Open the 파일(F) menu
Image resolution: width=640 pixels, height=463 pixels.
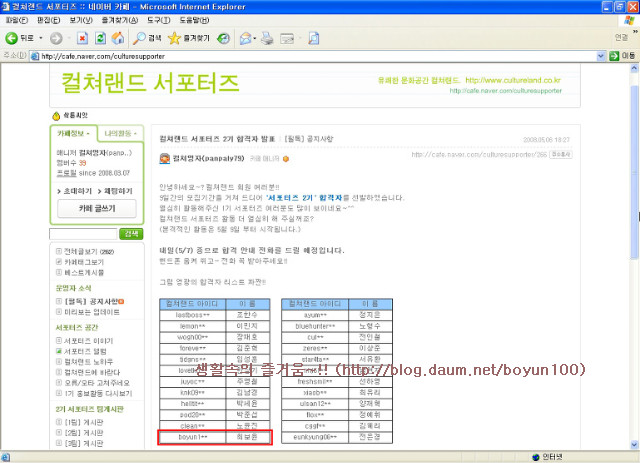point(16,20)
